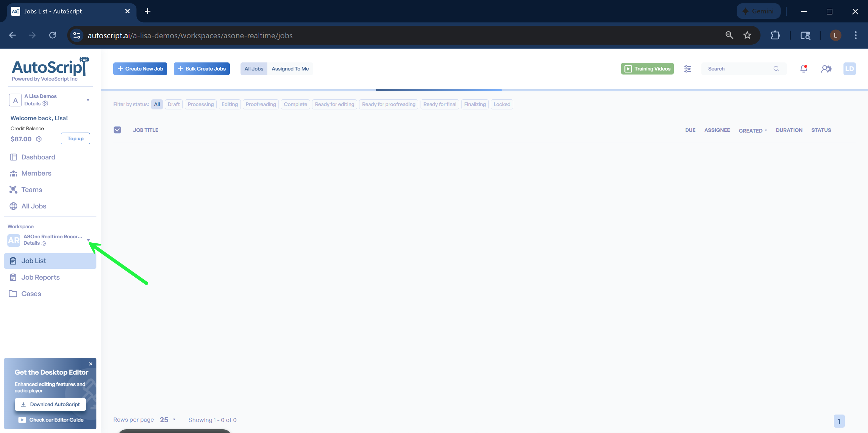The height and width of the screenshot is (433, 868).
Task: Toggle the select-all jobs checkbox
Action: [x=117, y=130]
